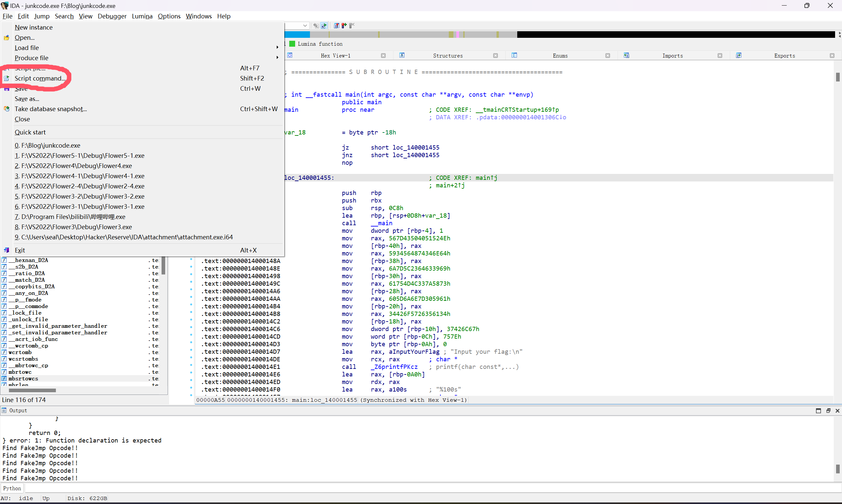Click the blue segment of navigation band
Screen dimensions: 842x504
tap(297, 34)
